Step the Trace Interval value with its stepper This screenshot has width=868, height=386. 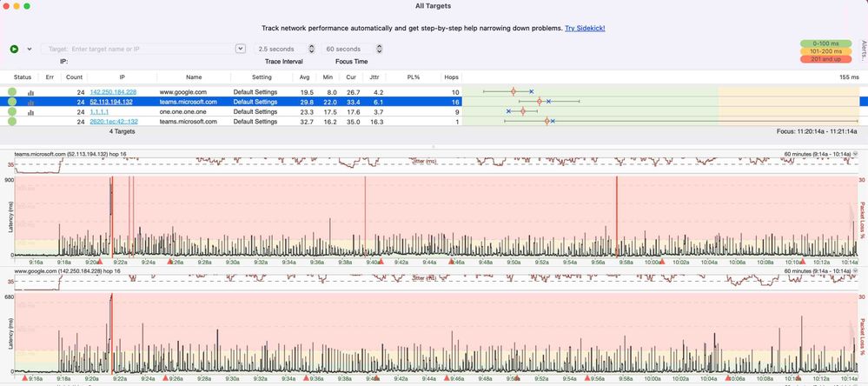311,49
